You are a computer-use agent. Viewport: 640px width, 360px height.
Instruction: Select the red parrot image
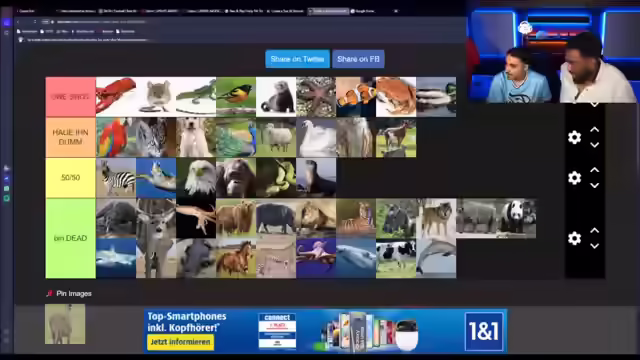(116, 137)
